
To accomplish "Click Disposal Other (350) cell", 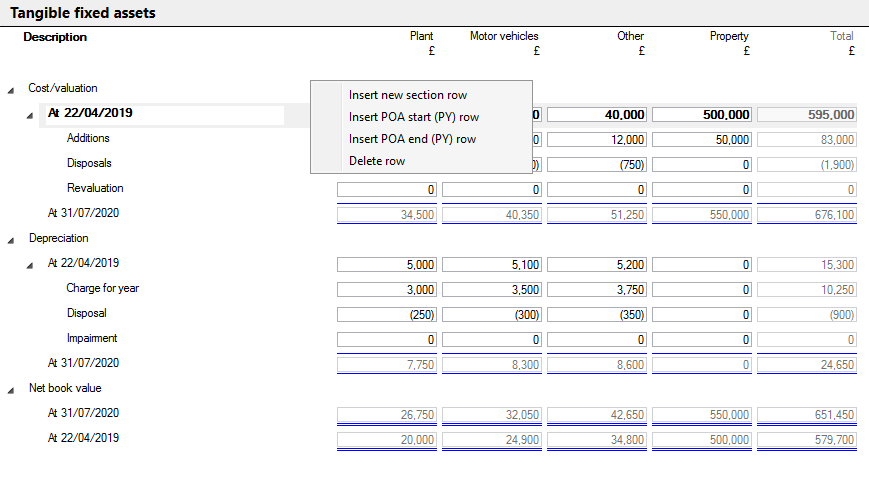I will (x=597, y=315).
